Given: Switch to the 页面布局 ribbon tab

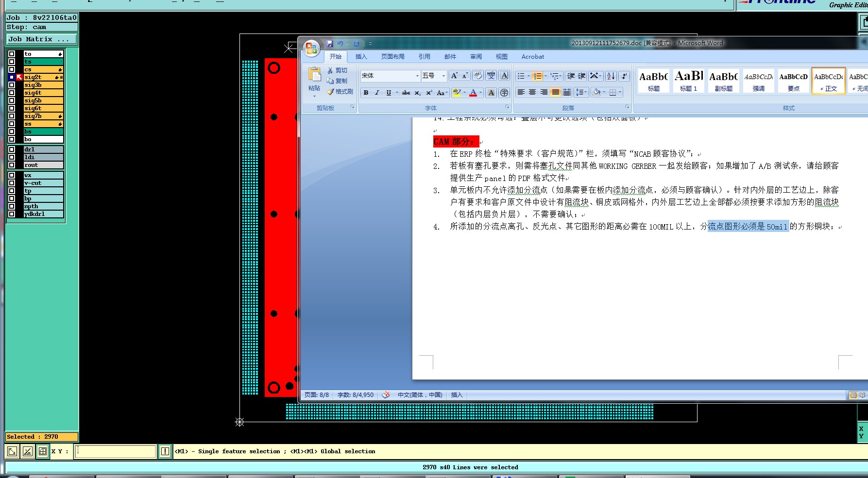Looking at the screenshot, I should coord(392,57).
